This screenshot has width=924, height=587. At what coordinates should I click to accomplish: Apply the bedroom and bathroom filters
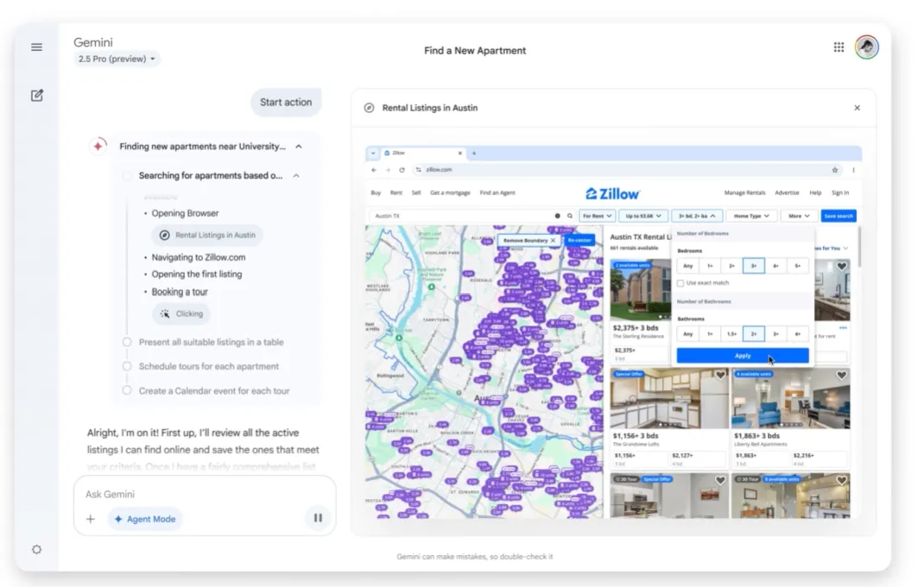pos(743,356)
